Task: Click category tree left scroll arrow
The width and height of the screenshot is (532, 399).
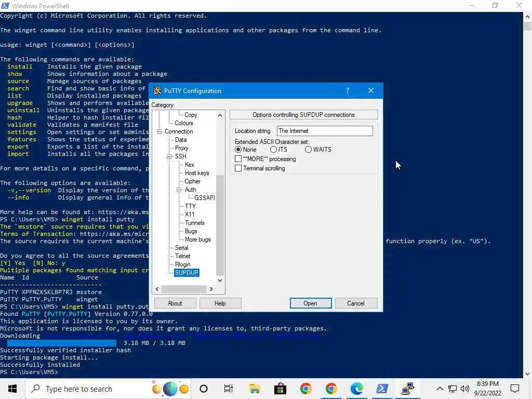Action: (157, 289)
